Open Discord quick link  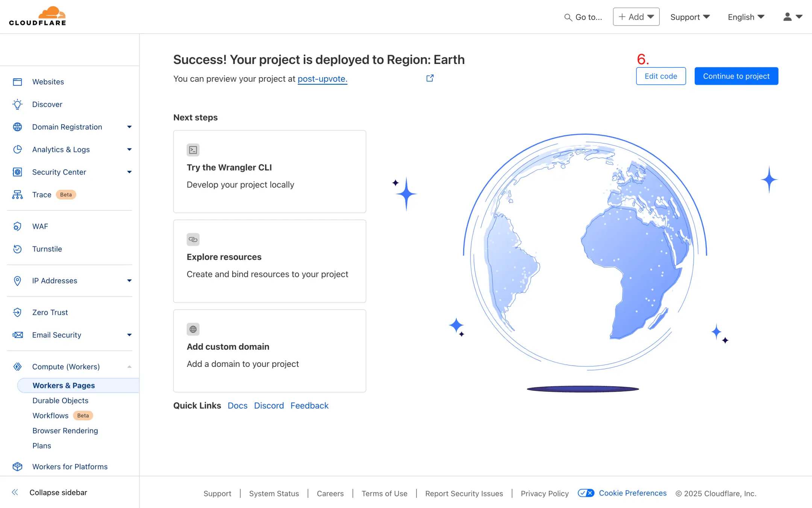point(269,405)
